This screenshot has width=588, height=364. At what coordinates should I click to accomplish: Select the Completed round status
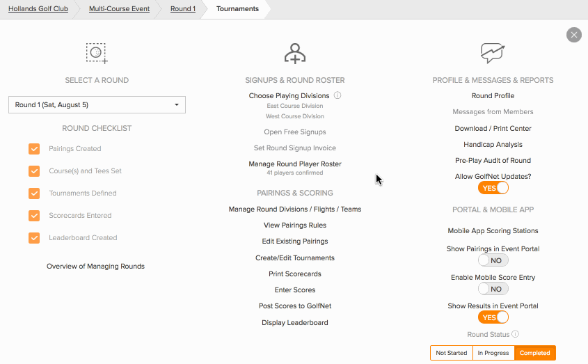pos(534,353)
